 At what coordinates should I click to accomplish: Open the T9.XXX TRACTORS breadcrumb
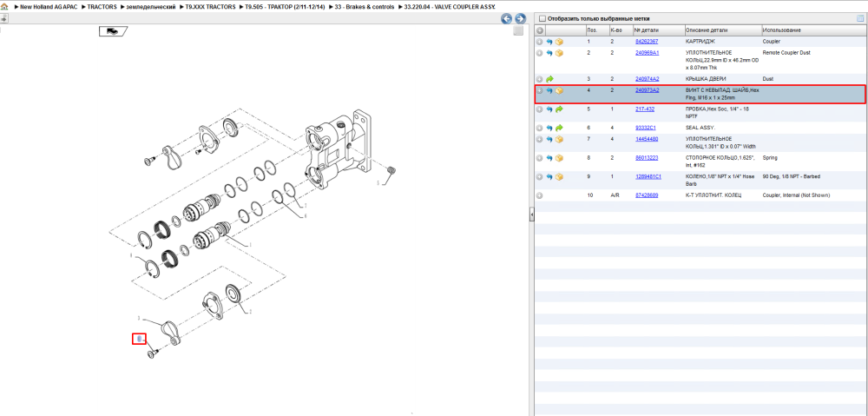(x=211, y=7)
